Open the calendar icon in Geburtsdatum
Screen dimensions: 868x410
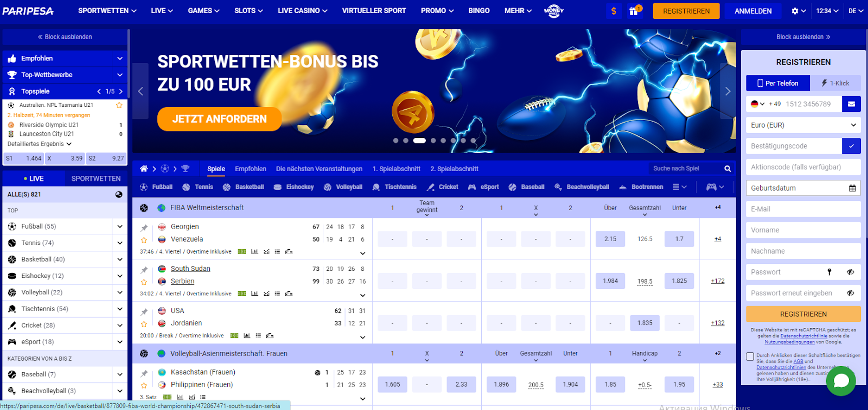pyautogui.click(x=852, y=188)
